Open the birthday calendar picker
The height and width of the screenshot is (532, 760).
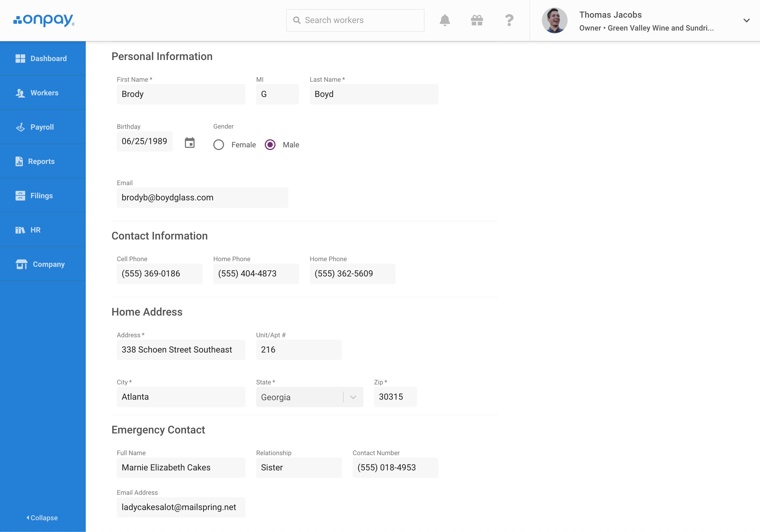189,143
